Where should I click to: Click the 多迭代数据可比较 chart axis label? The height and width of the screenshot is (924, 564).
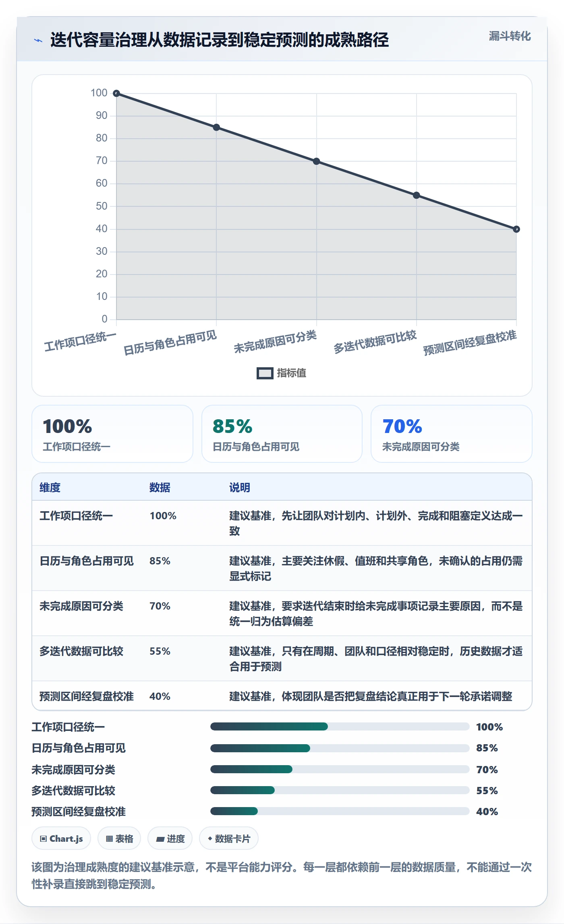point(375,341)
